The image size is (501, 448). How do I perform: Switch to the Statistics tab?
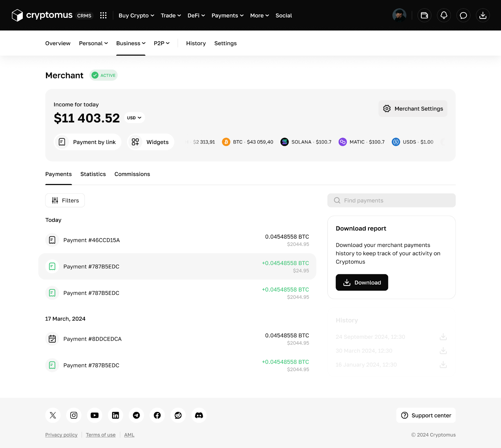[93, 174]
